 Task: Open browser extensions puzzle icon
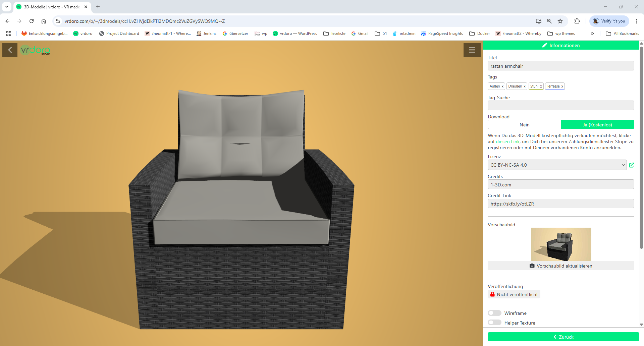point(577,21)
